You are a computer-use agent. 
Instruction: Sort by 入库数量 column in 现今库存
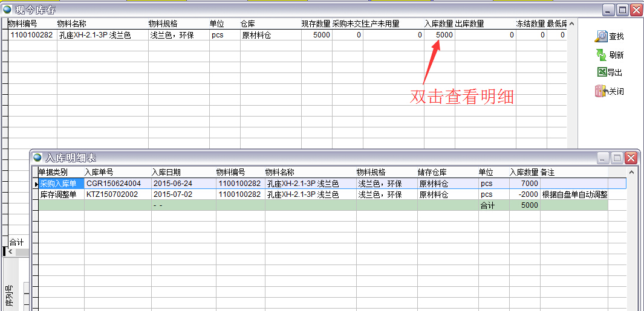(438, 24)
